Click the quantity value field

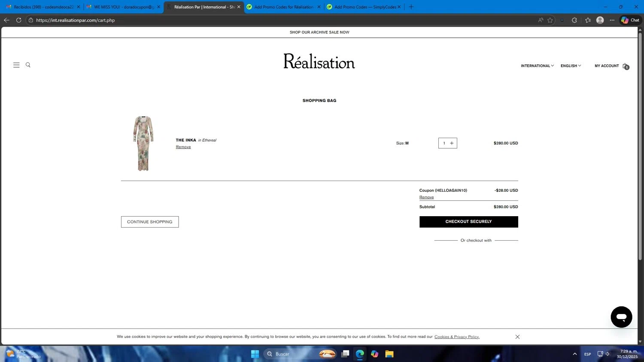click(x=444, y=143)
